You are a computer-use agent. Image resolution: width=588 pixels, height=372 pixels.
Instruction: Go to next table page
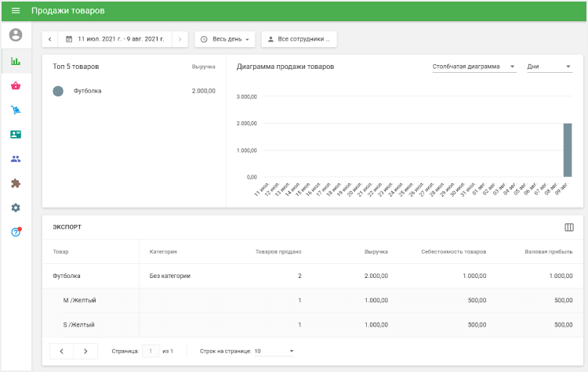coord(85,352)
